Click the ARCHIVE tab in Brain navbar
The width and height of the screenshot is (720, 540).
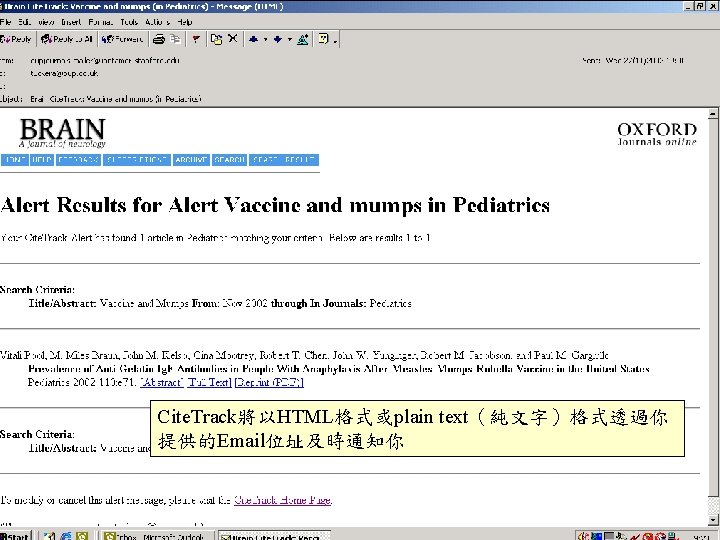(191, 160)
